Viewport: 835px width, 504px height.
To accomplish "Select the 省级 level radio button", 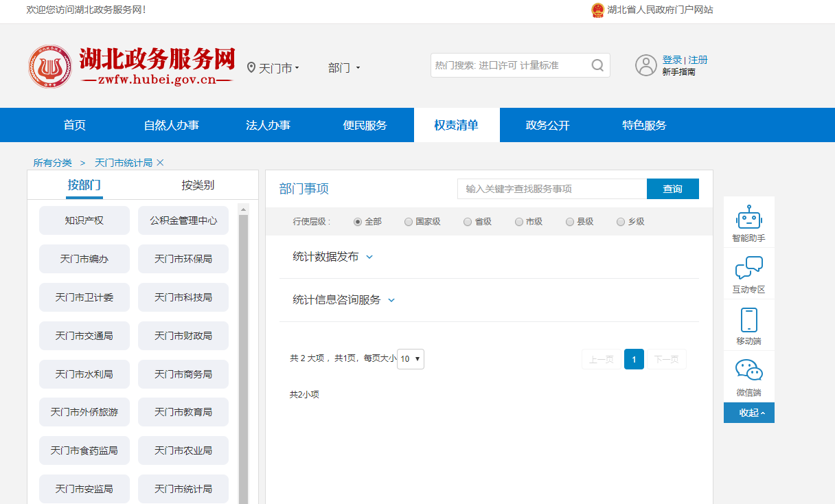I will pos(468,222).
